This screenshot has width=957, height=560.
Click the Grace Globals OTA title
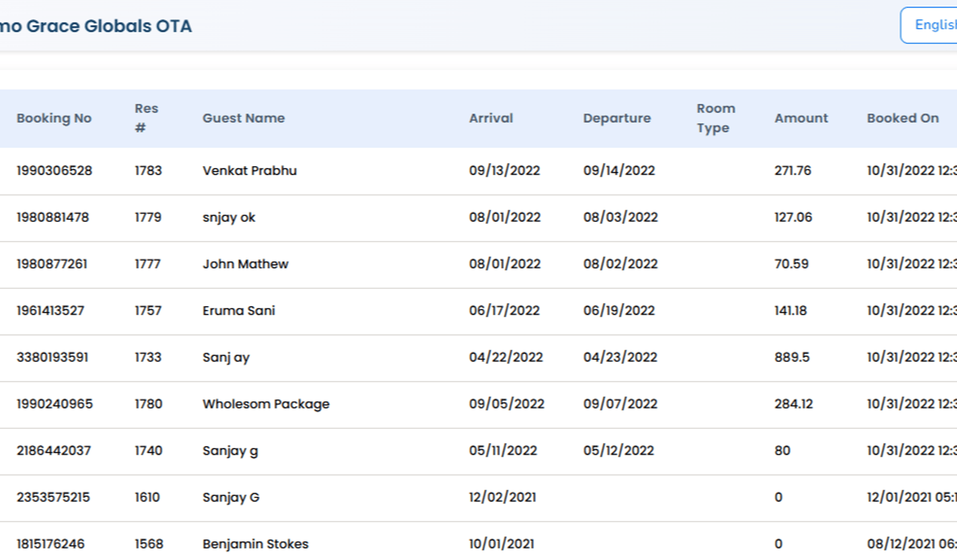[x=96, y=26]
